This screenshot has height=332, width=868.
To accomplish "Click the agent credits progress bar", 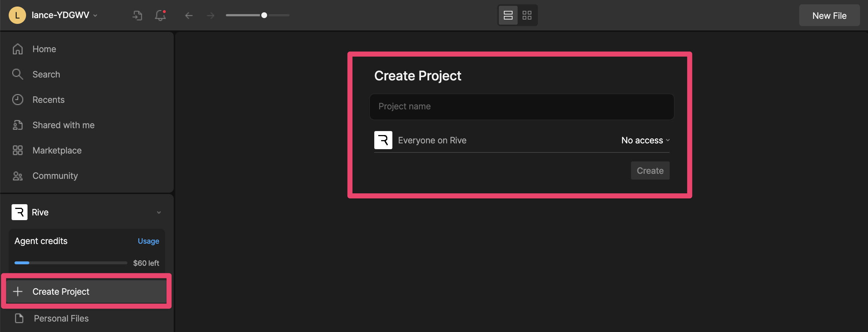I will point(71,263).
